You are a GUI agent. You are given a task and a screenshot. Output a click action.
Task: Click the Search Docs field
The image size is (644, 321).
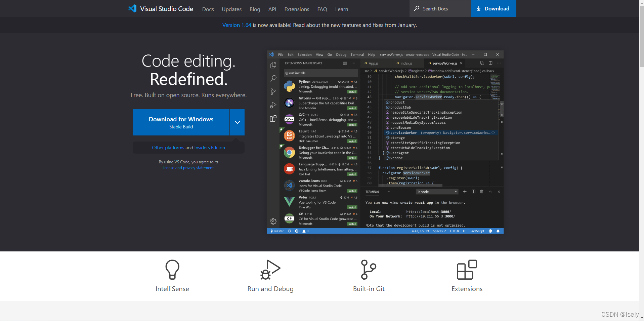440,8
